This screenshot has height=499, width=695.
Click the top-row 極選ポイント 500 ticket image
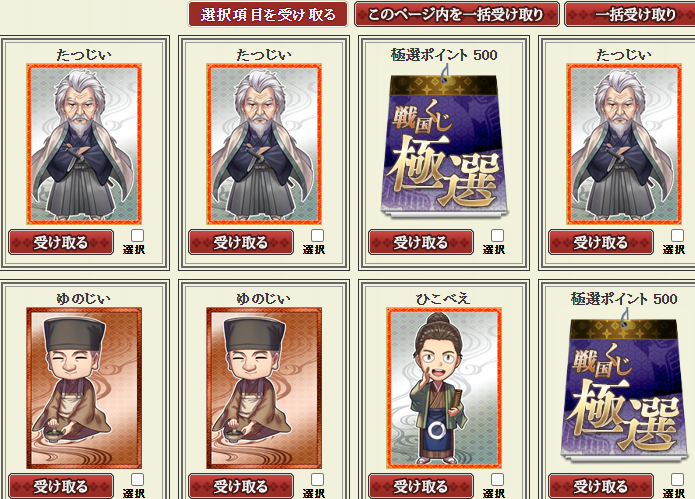(444, 144)
